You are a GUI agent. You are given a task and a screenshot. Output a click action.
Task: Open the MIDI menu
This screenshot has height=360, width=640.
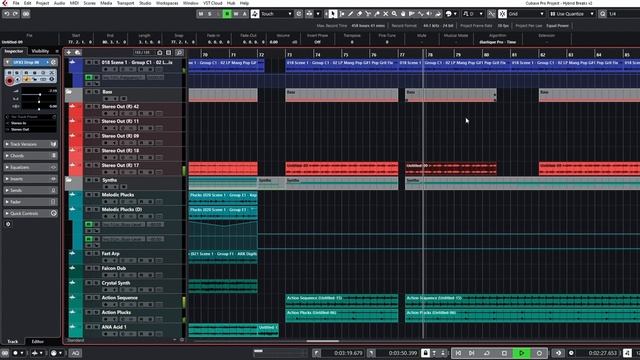pyautogui.click(x=74, y=3)
